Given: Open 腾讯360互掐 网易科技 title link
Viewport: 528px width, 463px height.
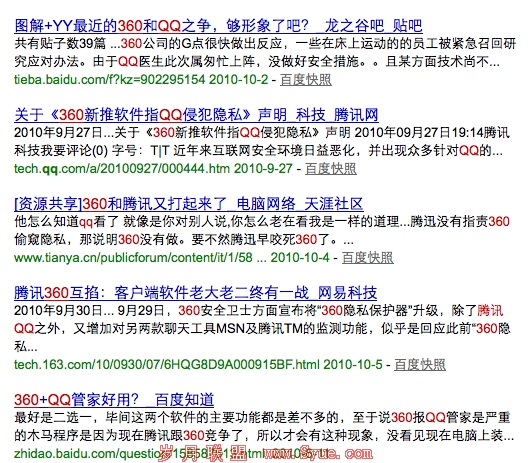Looking at the screenshot, I should pos(195,293).
